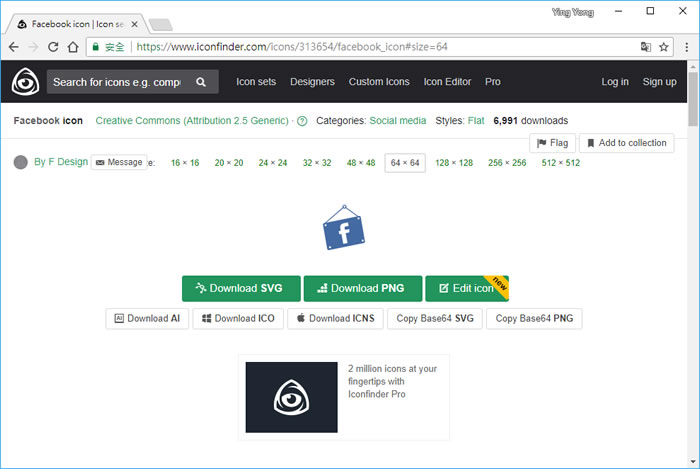This screenshot has width=700, height=469.
Task: Select the 512 × 512 size
Action: coord(561,163)
